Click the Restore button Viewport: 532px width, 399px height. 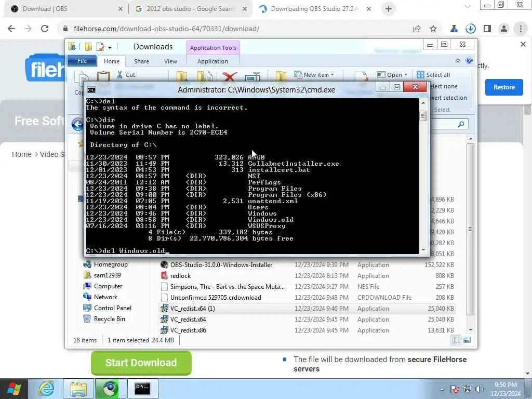click(504, 87)
